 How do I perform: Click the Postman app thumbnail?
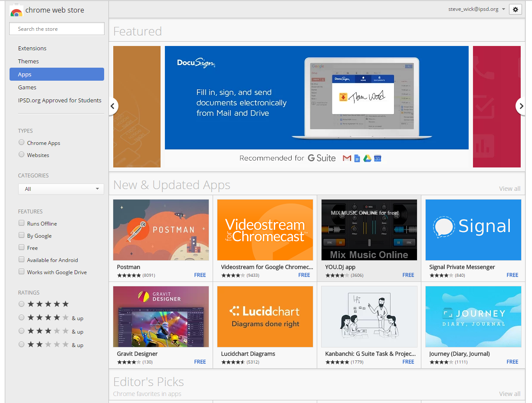tap(161, 230)
